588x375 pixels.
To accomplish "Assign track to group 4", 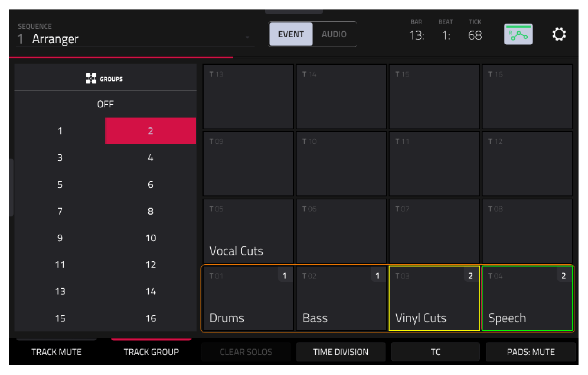I will [x=151, y=157].
